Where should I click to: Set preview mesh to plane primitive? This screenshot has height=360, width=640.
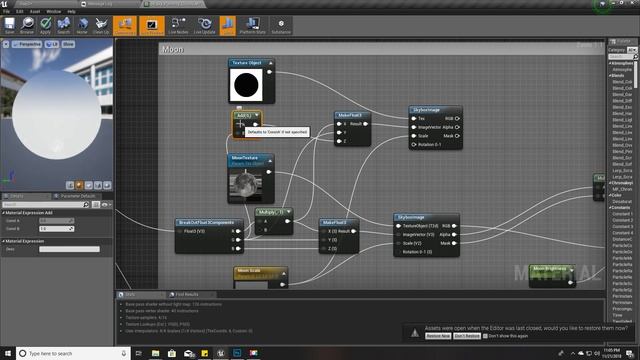click(89, 185)
